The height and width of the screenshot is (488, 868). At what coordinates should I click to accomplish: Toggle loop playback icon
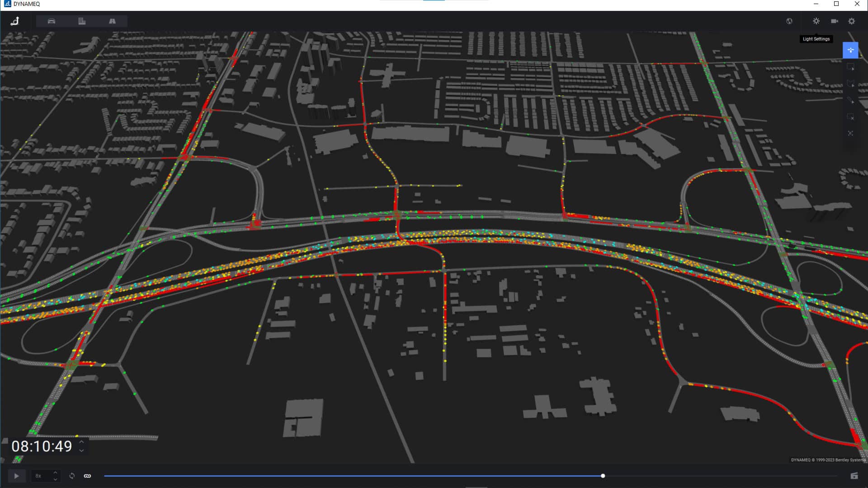(x=72, y=476)
